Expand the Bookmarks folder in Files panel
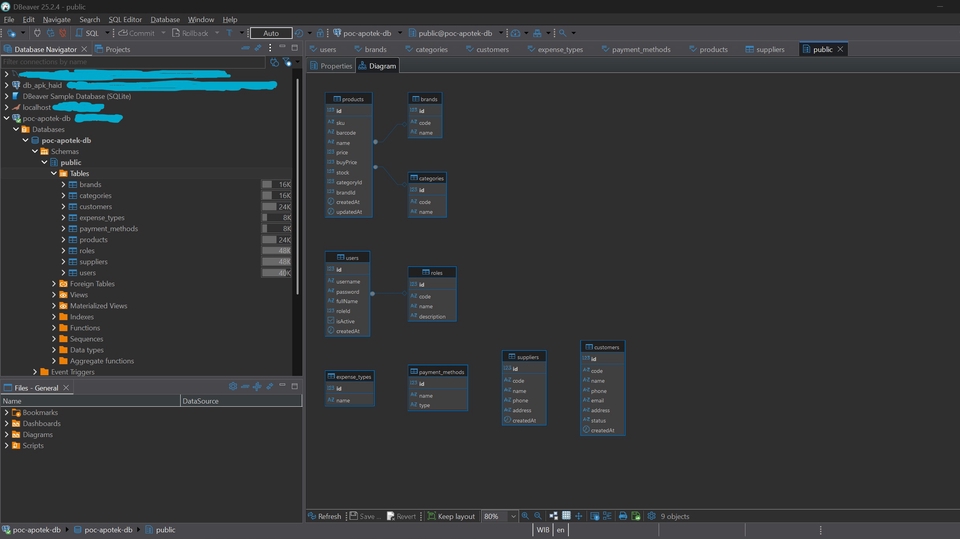 6,413
